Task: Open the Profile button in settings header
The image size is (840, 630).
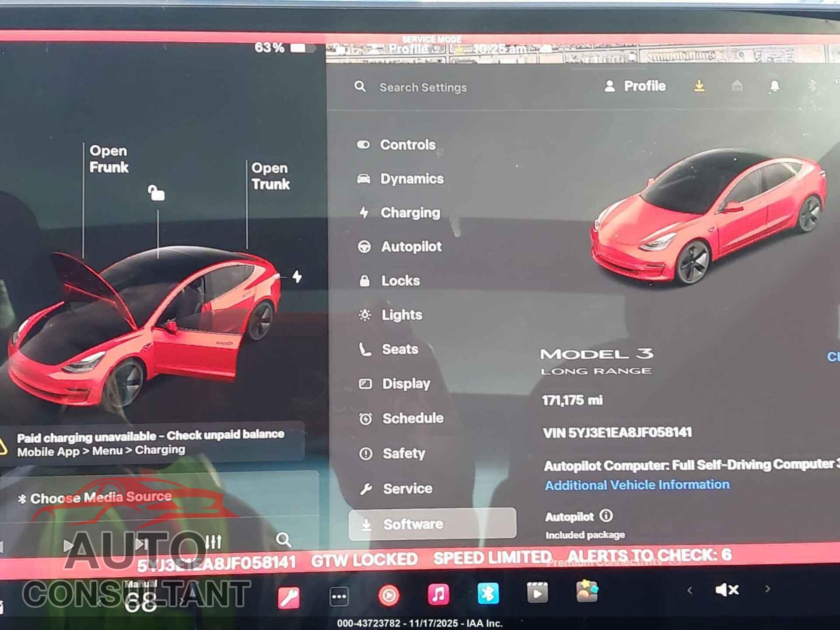Action: pos(635,86)
